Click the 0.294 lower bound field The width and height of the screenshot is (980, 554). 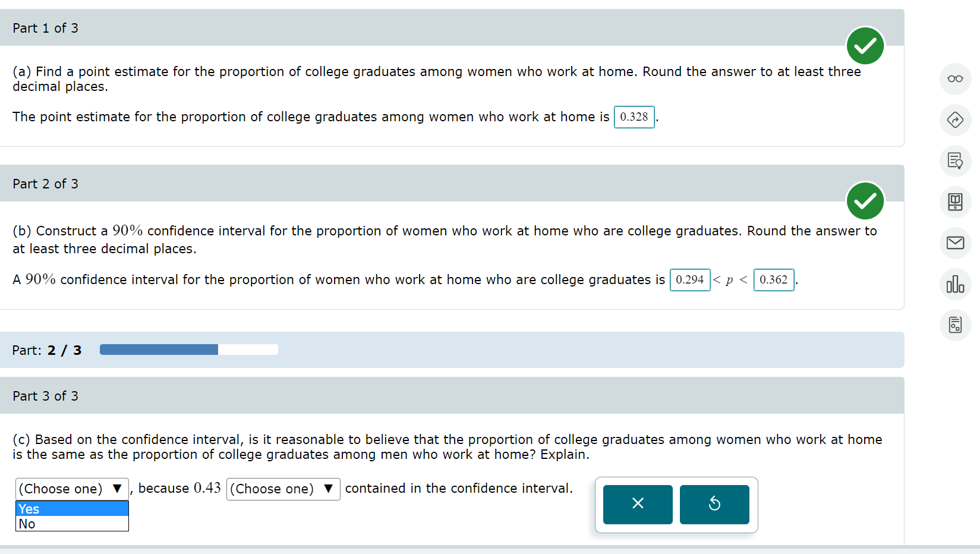click(689, 279)
